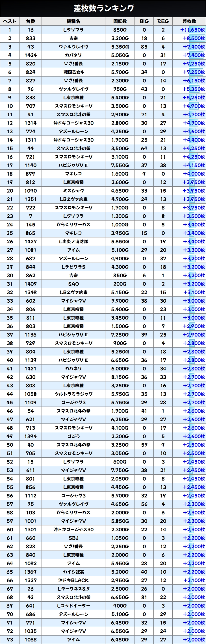The image size is (206, 644).
Task: Select the Lゴッドイーター machine name
Action: click(x=73, y=606)
